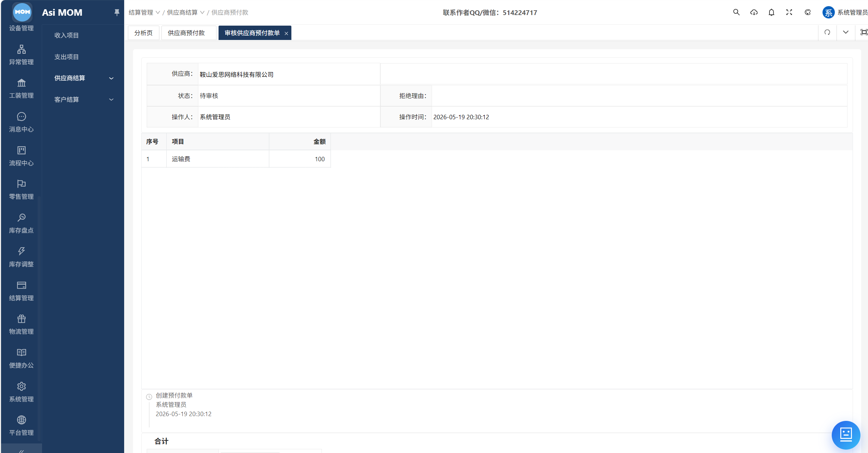The width and height of the screenshot is (868, 453).
Task: Click the 系统管理员 user name
Action: tap(852, 13)
